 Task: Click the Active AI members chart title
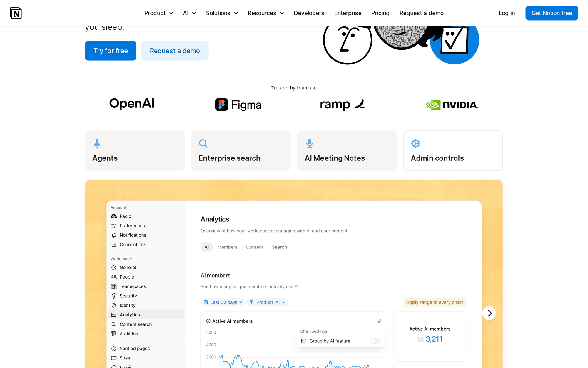pos(232,321)
